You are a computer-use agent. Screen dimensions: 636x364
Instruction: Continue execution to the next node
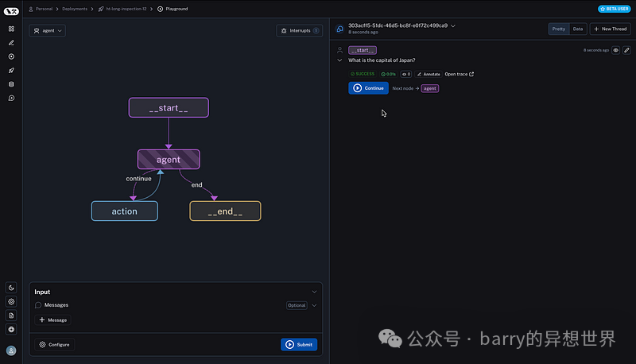coord(368,88)
